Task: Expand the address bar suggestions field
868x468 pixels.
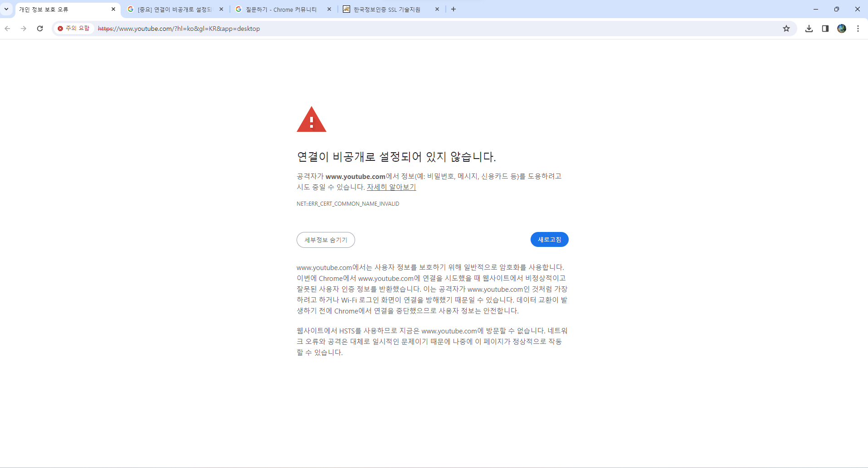Action: point(317,29)
